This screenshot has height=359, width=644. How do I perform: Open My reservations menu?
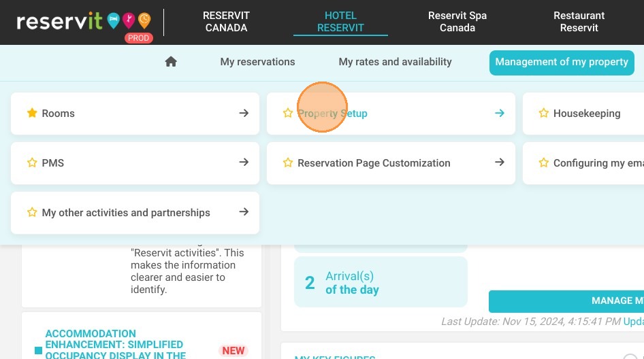click(x=257, y=62)
